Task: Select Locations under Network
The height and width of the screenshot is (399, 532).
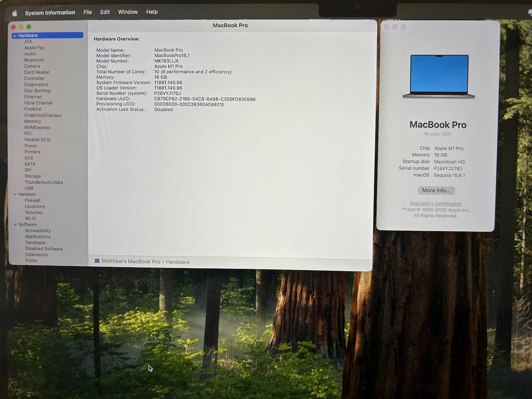Action: tap(35, 207)
